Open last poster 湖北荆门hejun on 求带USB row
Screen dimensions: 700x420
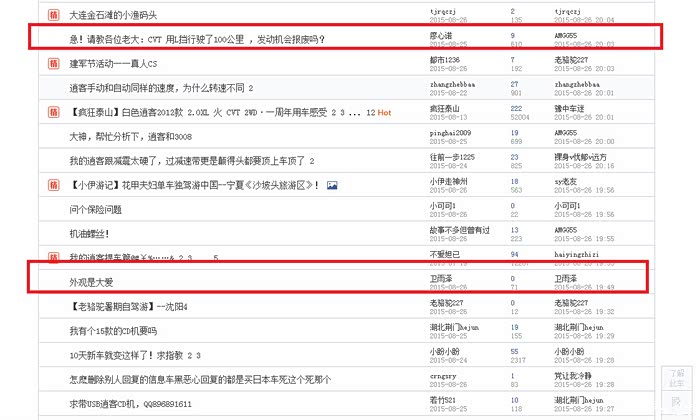coord(579,400)
